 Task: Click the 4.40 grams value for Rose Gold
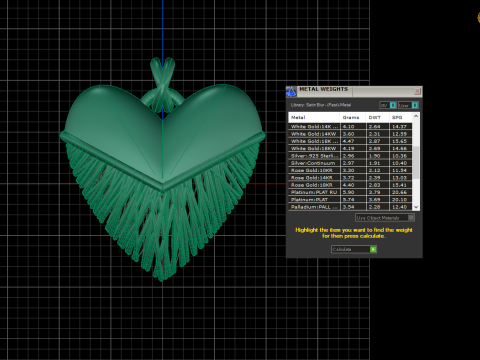coord(353,185)
